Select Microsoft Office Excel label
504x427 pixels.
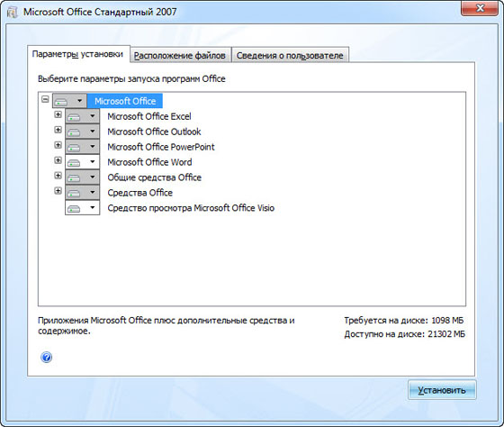pos(149,116)
